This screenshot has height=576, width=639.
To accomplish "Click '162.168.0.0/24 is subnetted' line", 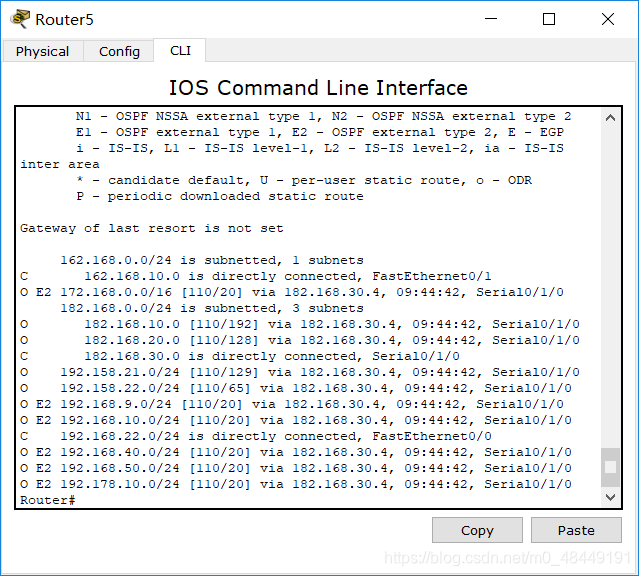I will click(212, 260).
